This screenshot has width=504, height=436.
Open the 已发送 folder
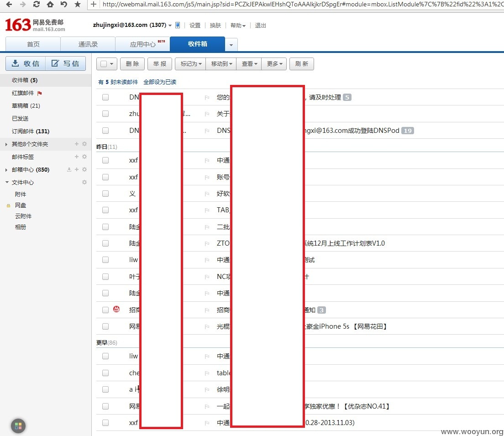click(20, 119)
